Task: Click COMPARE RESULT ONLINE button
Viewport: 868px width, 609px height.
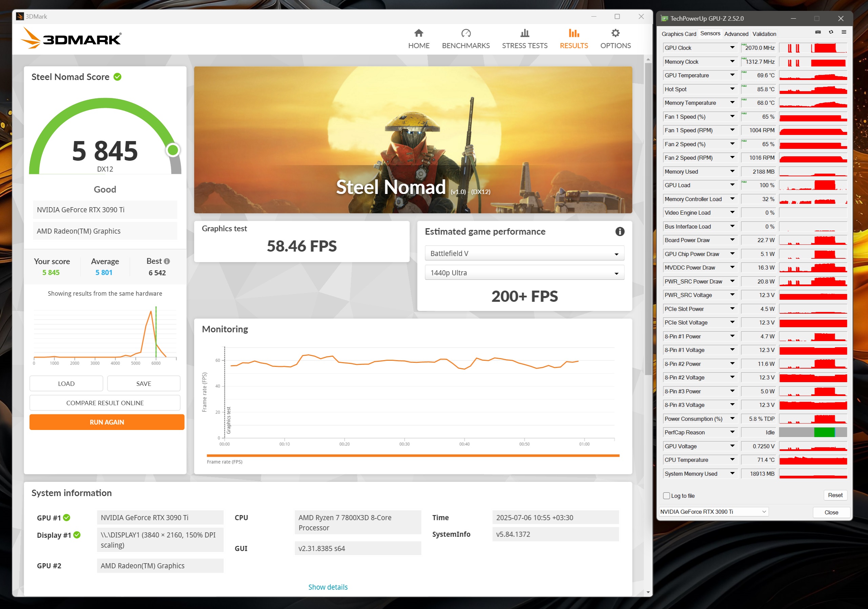Action: click(x=105, y=403)
